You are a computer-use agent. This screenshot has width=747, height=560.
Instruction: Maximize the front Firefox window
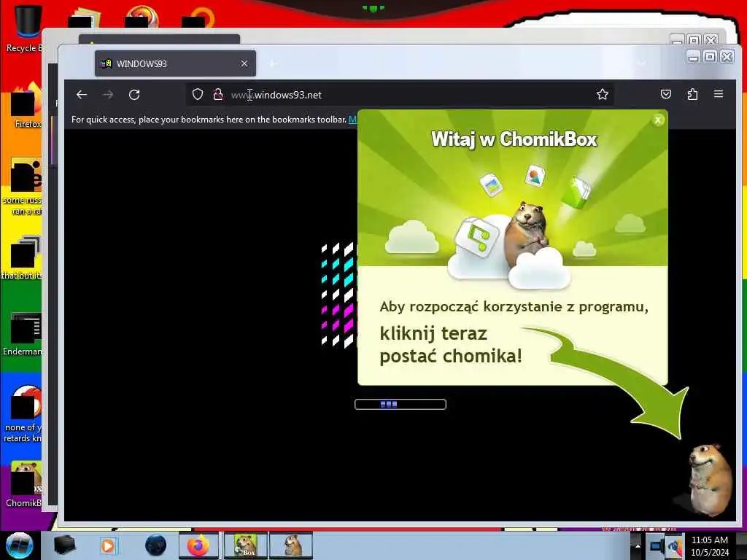tap(710, 57)
